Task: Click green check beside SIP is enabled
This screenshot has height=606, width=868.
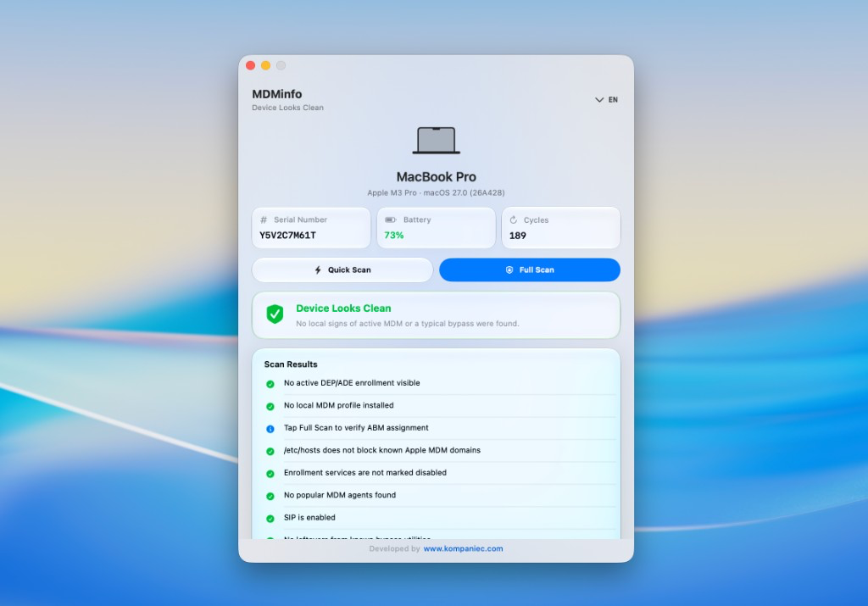Action: 270,519
